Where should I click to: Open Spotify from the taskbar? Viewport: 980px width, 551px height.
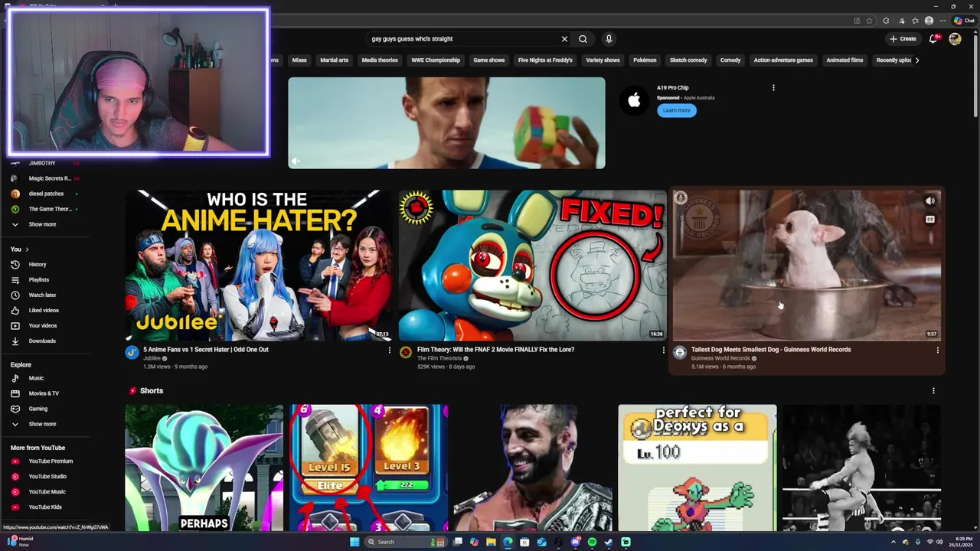point(592,542)
